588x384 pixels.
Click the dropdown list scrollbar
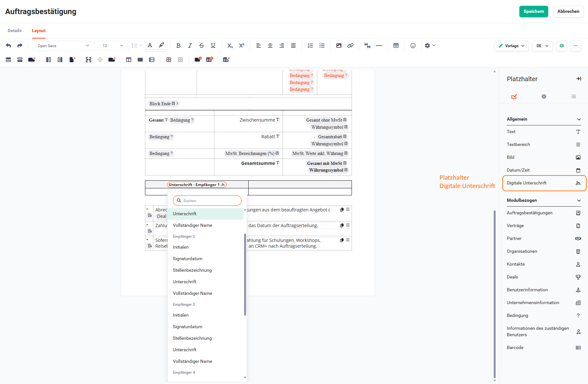[x=245, y=275]
